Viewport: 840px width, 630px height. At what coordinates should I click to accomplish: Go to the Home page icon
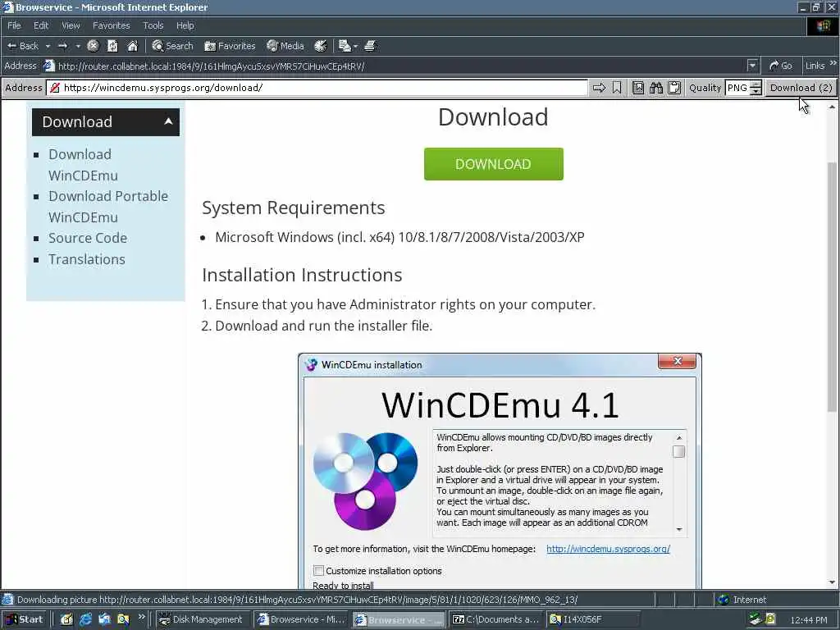pyautogui.click(x=132, y=46)
